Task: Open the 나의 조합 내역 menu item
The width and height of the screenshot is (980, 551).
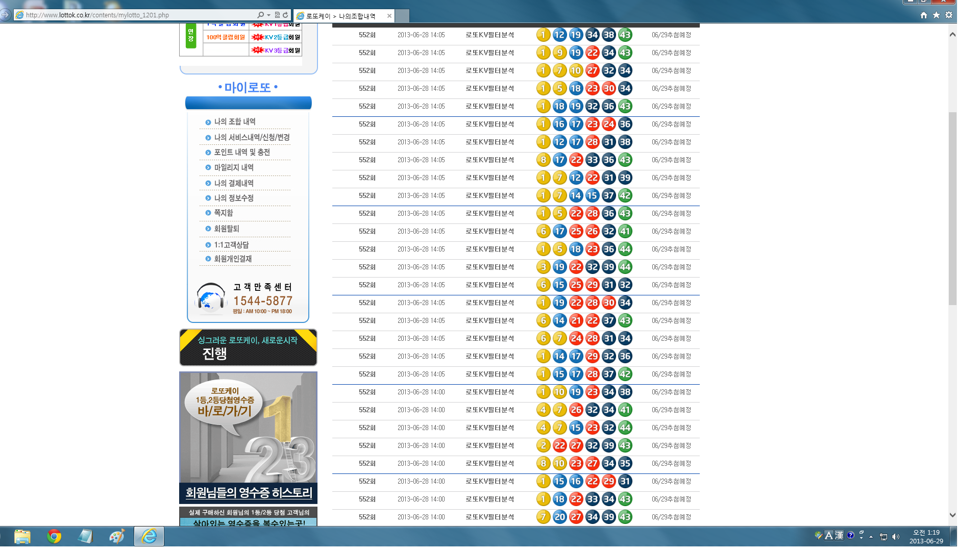Action: tap(235, 121)
